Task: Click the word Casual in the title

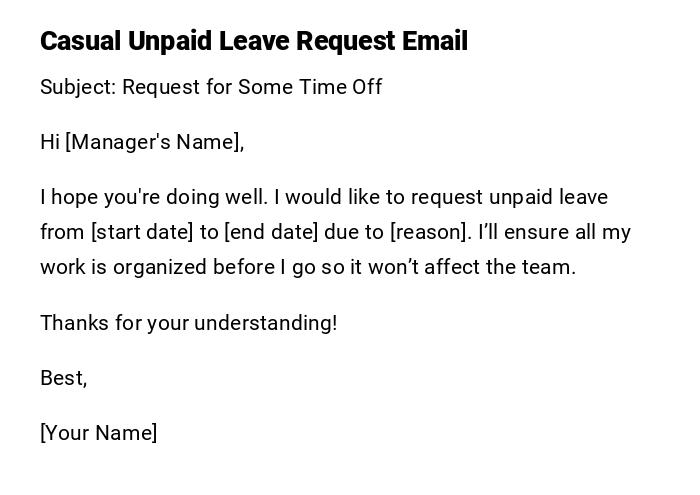Action: tap(81, 41)
